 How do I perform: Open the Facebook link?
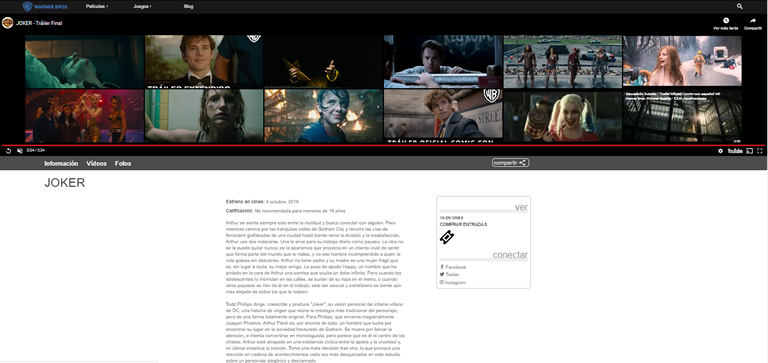(x=454, y=267)
